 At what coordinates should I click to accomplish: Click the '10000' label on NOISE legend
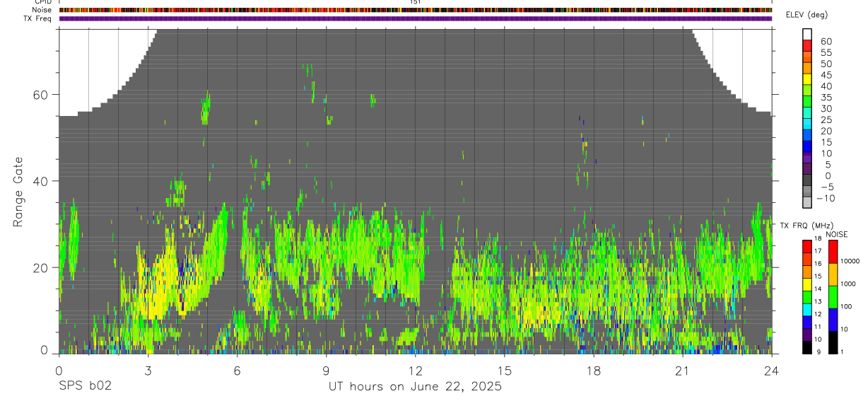(x=850, y=261)
